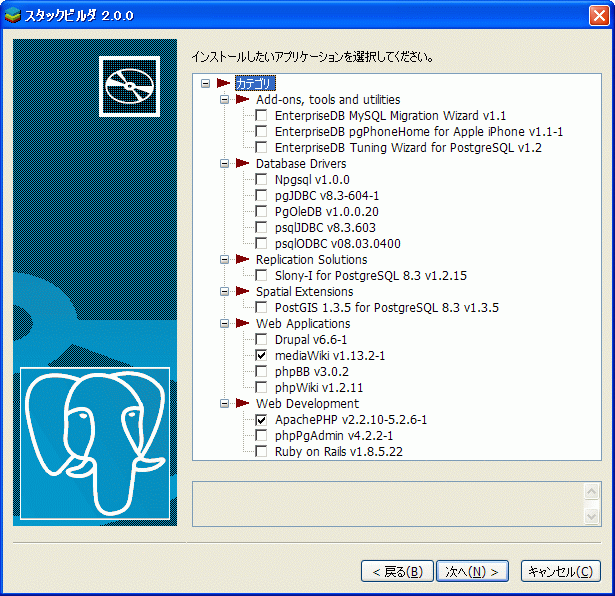Click the red arrow icon beside カテゴリ

click(x=223, y=83)
